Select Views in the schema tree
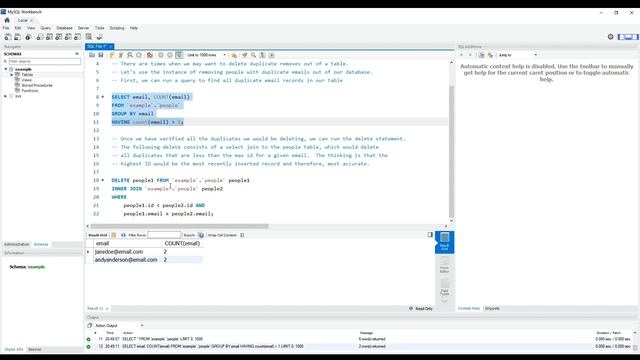The width and height of the screenshot is (640, 360). click(x=27, y=80)
